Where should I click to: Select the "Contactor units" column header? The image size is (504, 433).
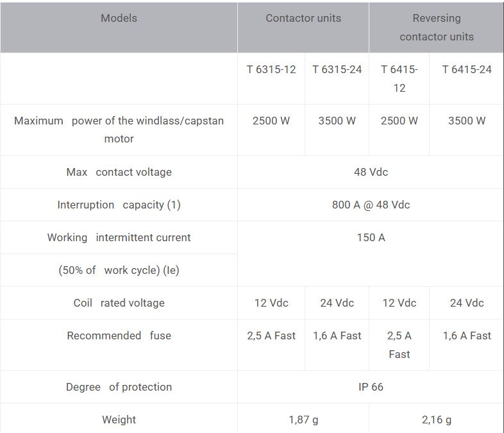click(303, 18)
